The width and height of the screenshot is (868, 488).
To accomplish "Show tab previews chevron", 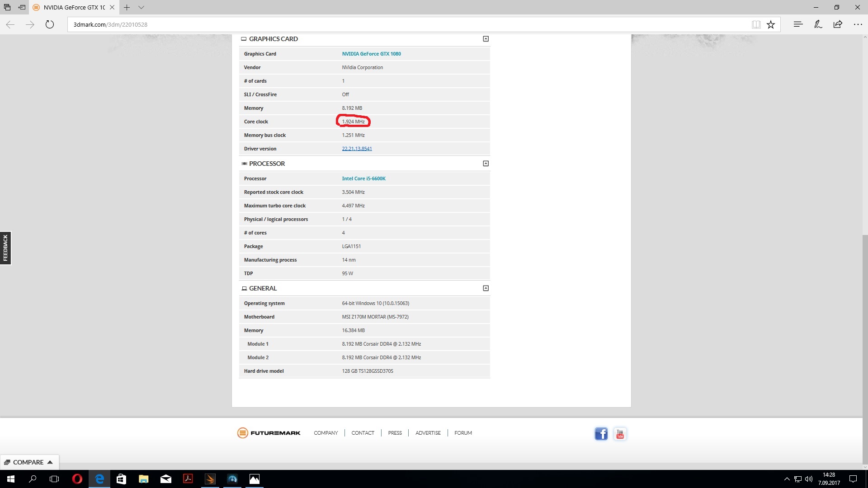I will pos(141,7).
